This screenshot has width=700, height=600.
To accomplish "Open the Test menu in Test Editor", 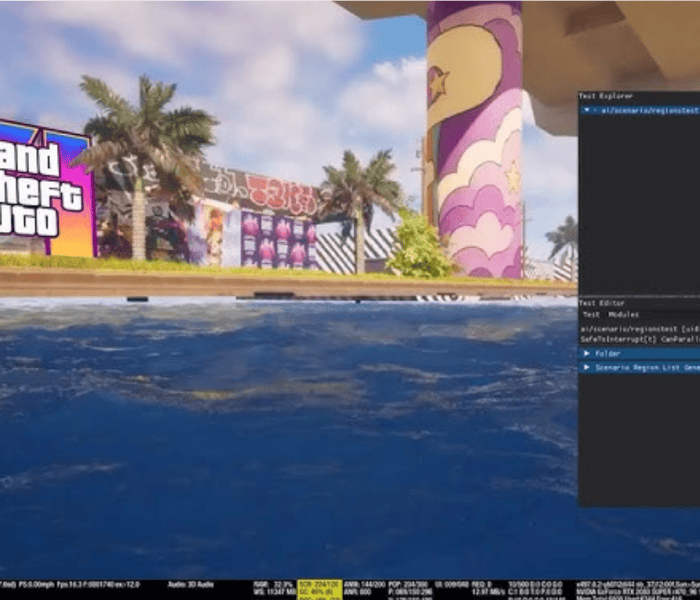I will coord(591,315).
